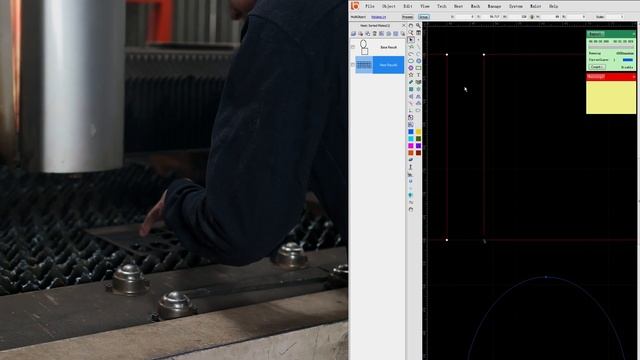
Task: Select the blue circle drawing tool
Action: [418, 61]
